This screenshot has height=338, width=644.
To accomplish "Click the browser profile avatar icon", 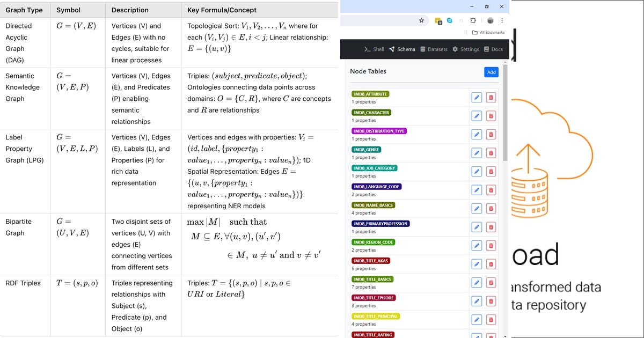I will [x=490, y=20].
